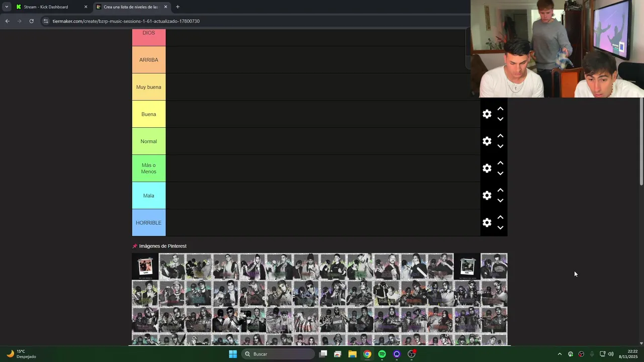This screenshot has height=362, width=644.
Task: Move the Normal tier down with its arrow
Action: coord(501,147)
